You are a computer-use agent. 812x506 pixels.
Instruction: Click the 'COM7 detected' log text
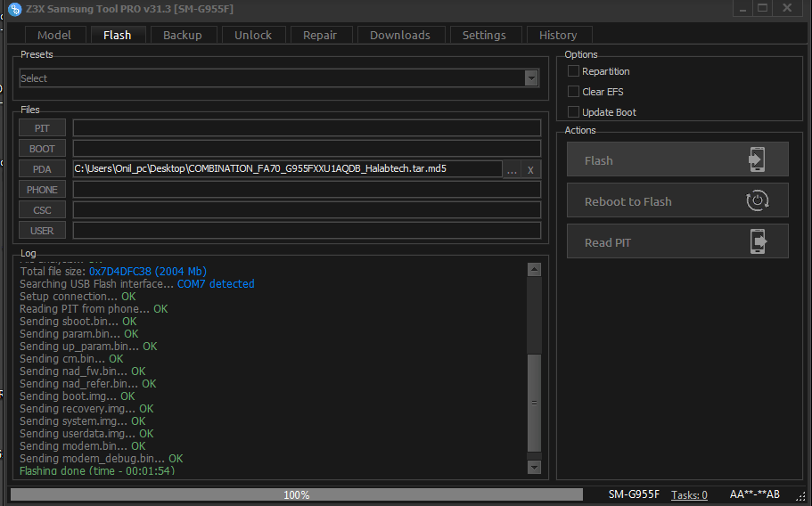coord(216,283)
